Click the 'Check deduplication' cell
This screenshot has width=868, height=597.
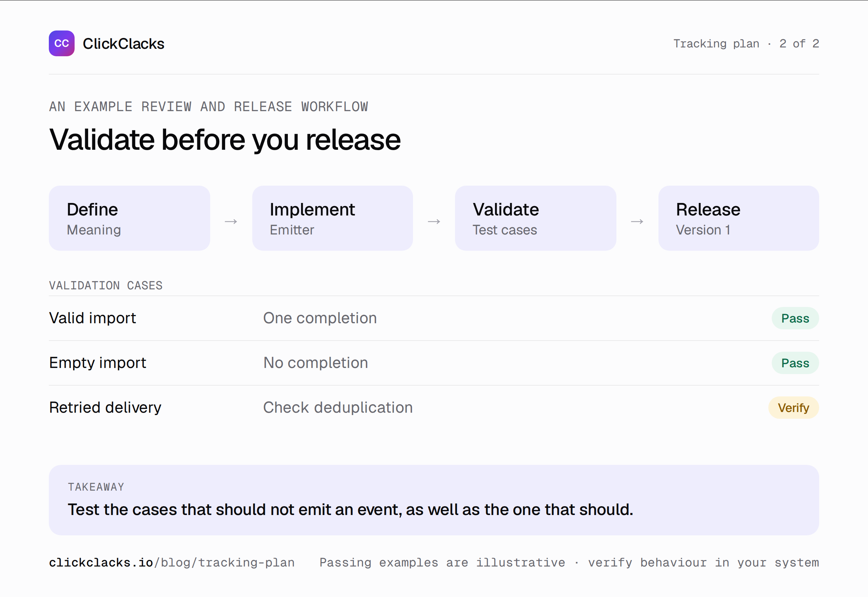[338, 407]
